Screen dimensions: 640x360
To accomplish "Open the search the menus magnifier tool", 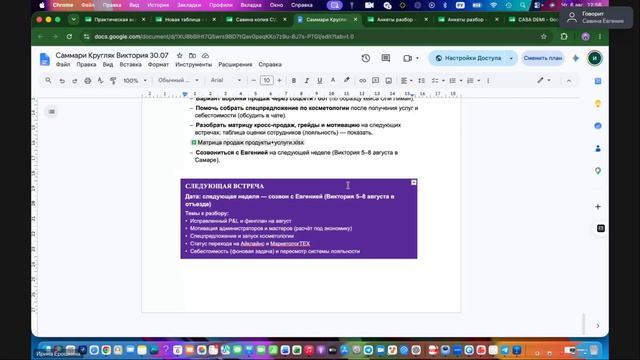I will (48, 80).
